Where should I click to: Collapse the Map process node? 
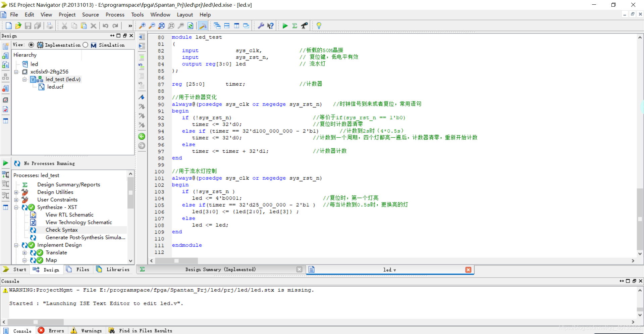point(24,260)
